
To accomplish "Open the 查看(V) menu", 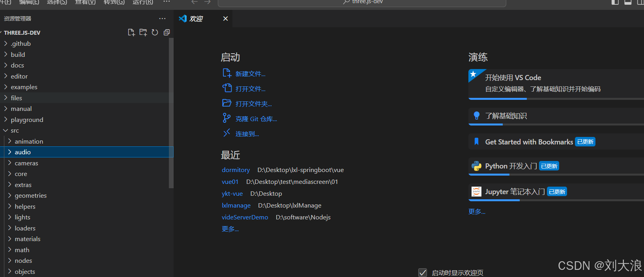I will (86, 2).
